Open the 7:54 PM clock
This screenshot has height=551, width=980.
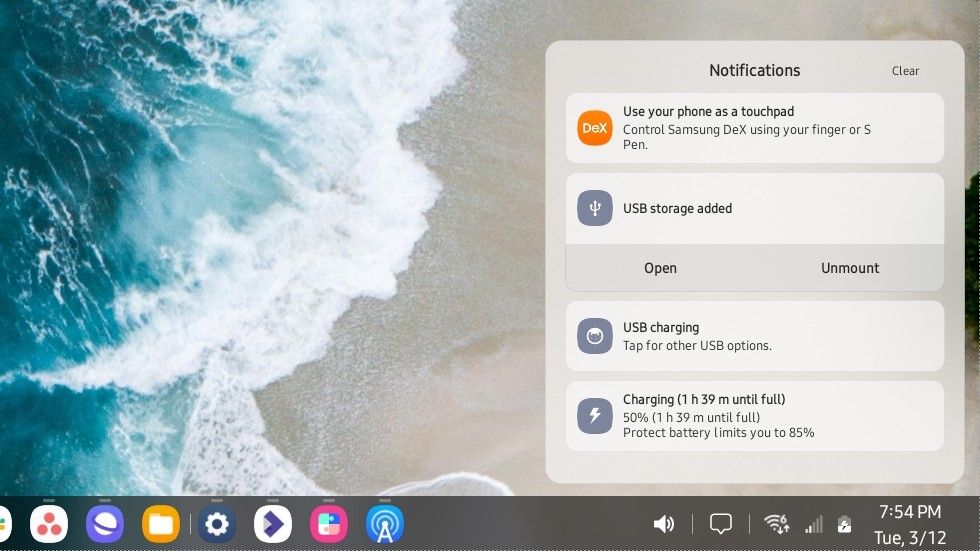coord(910,512)
